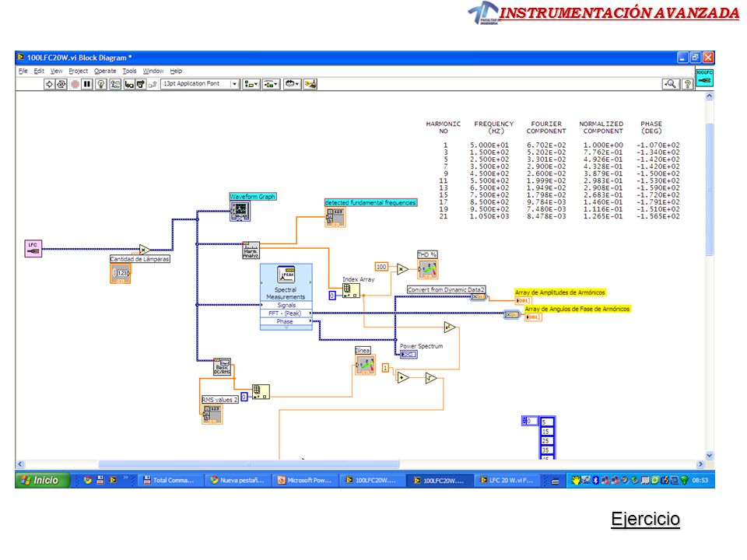
Task: Select the Index Array function node
Action: (351, 290)
